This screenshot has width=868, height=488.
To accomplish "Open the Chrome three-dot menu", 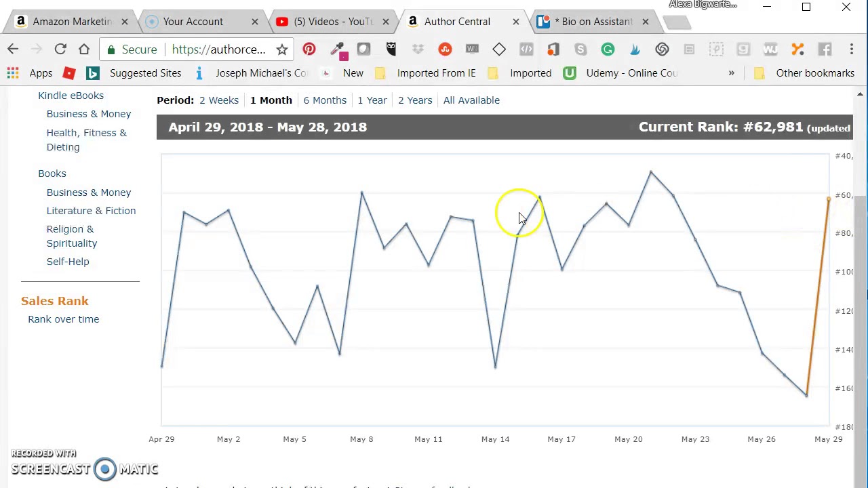I will tap(852, 49).
